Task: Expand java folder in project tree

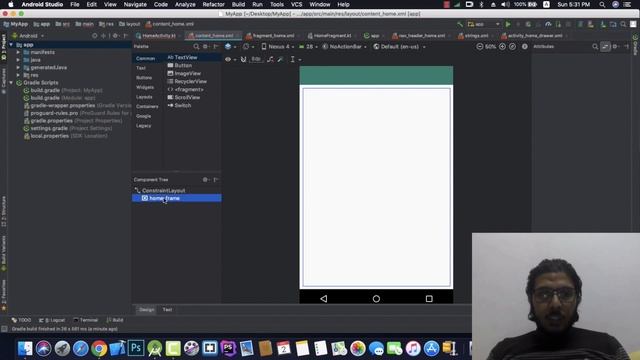Action: [18, 60]
